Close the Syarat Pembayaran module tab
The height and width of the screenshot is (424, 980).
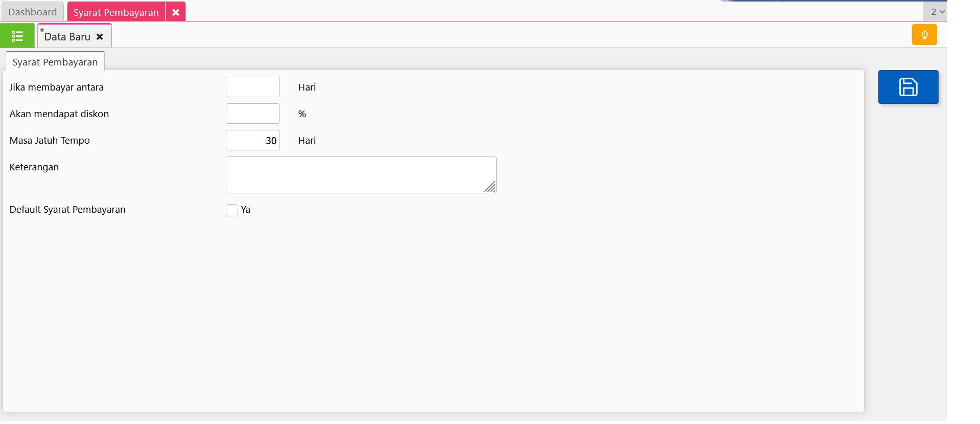coord(175,12)
